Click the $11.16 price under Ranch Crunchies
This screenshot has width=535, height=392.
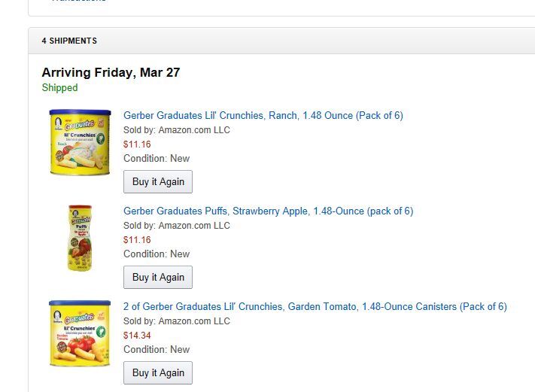click(137, 144)
